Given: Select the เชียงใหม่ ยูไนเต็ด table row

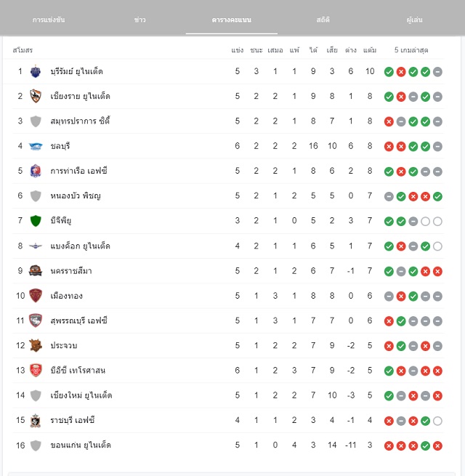Looking at the screenshot, I should 228,395.
